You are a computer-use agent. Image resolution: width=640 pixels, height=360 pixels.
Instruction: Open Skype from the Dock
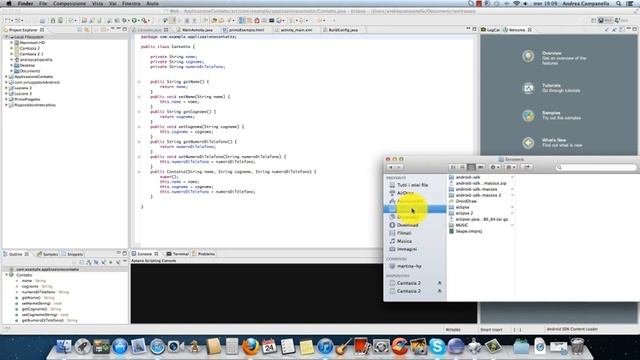tap(437, 347)
